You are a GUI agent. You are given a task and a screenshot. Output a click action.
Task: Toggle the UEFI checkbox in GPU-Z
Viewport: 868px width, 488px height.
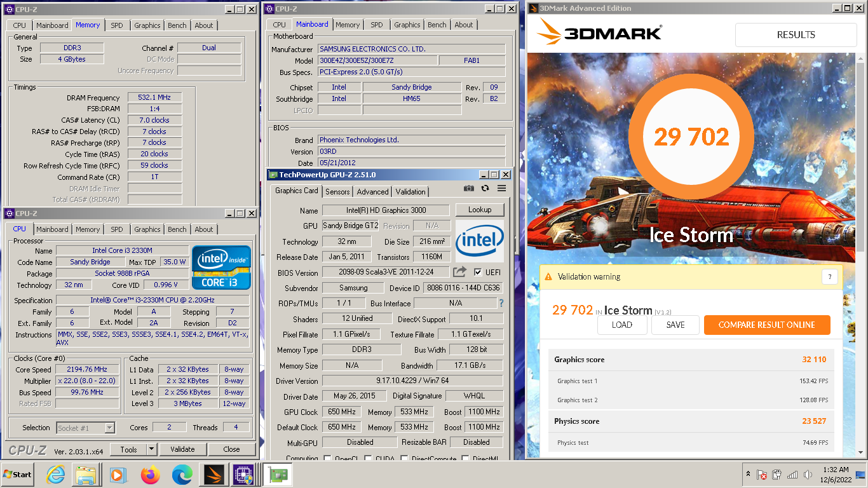click(478, 272)
